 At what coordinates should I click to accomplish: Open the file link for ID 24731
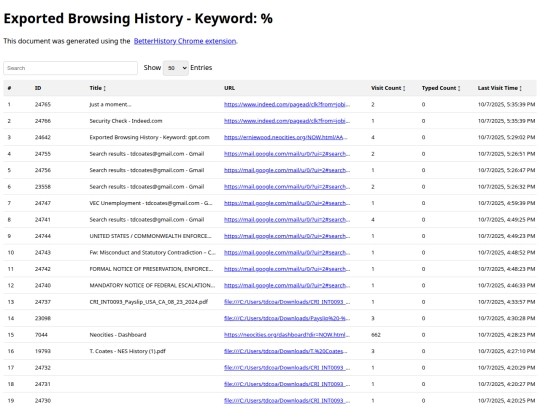(287, 384)
